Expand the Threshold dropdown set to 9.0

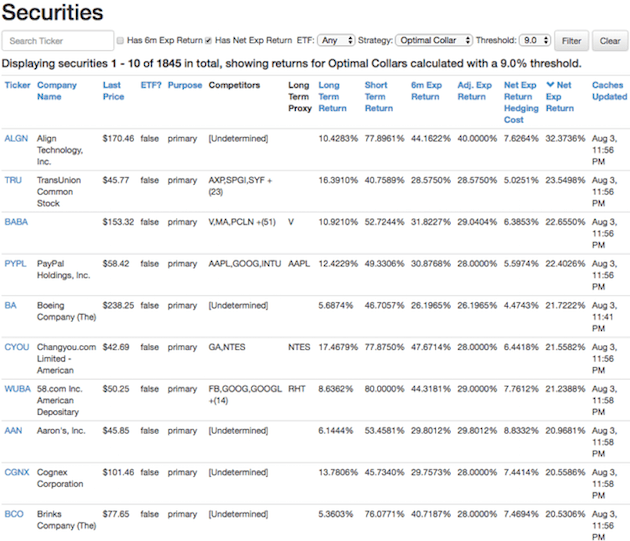coord(535,41)
